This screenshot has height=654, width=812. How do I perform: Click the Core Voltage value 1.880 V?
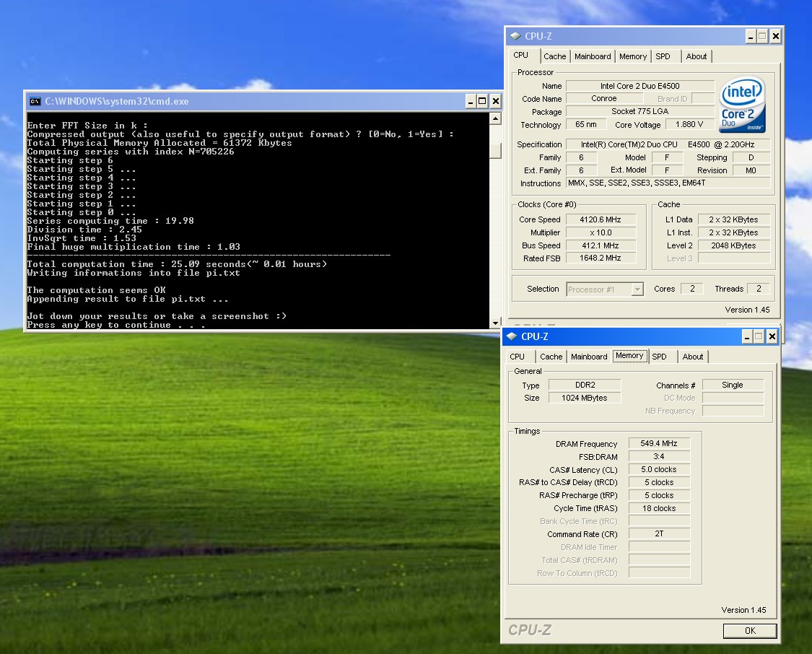pyautogui.click(x=689, y=124)
